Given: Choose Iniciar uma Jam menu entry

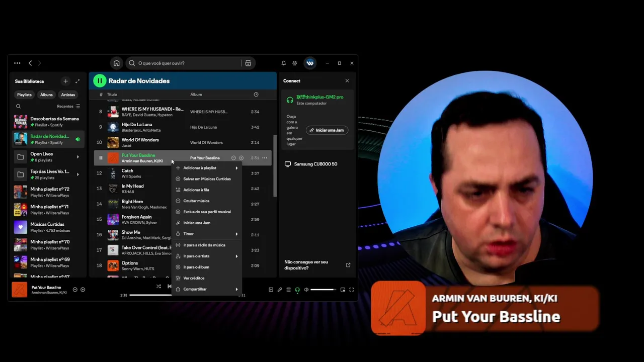Looking at the screenshot, I should 207,223.
